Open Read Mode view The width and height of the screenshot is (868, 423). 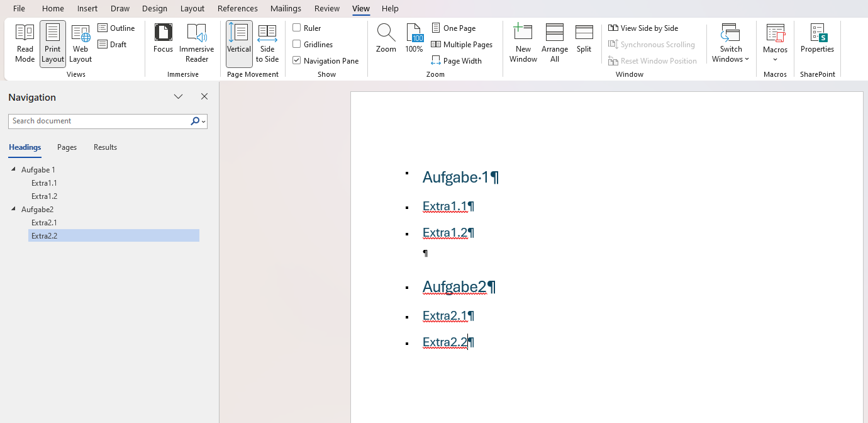(25, 43)
